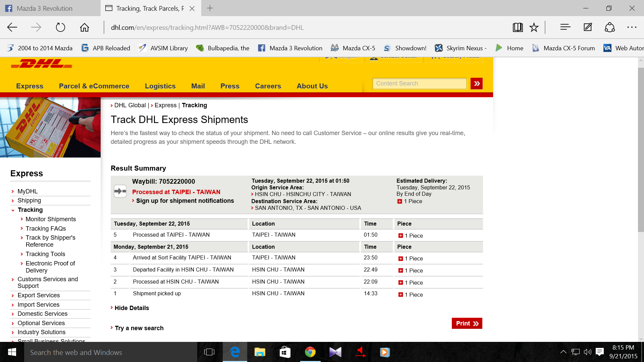The image size is (644, 362).
Task: Open the About Us menu
Action: coord(312,86)
